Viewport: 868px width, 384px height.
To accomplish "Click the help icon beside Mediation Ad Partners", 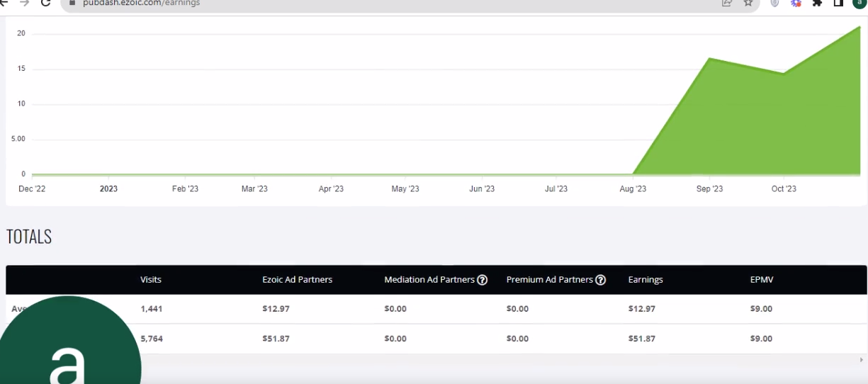I will 483,280.
